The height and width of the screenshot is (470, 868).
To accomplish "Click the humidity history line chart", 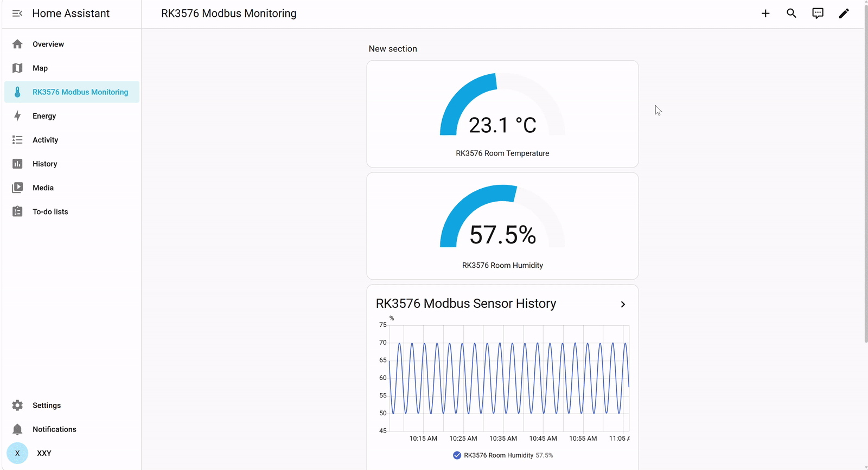I will point(509,378).
